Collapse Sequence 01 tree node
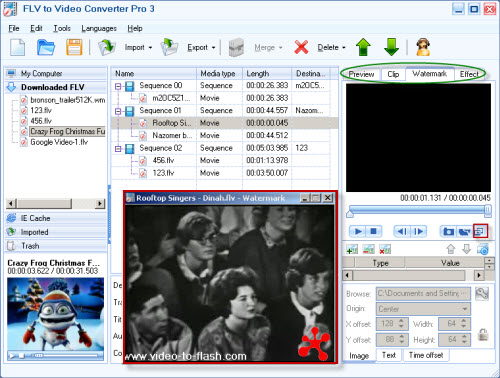 pos(118,111)
